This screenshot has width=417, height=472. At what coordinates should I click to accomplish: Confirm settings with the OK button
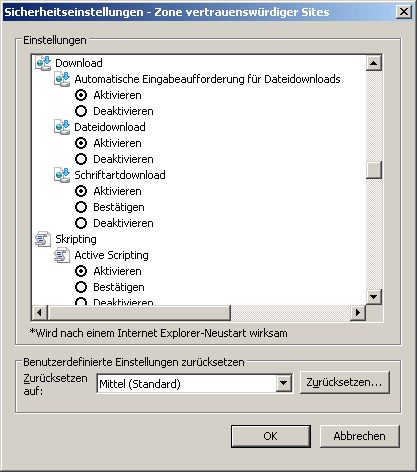point(271,436)
